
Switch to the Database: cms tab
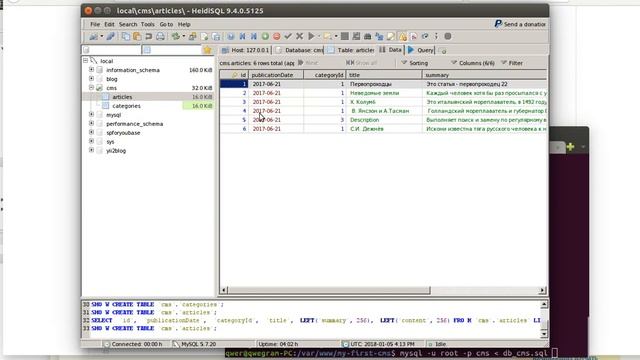pyautogui.click(x=299, y=50)
